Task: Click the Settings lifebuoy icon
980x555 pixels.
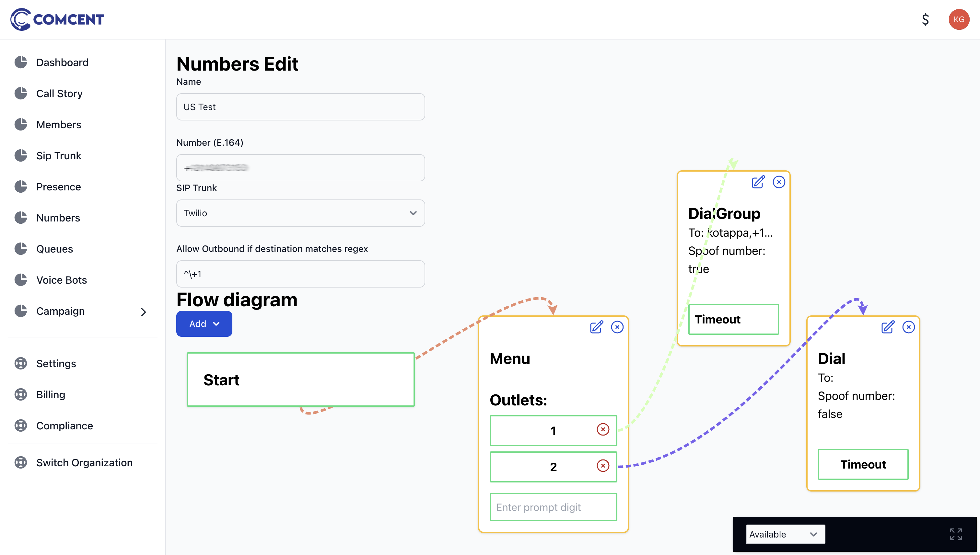Action: [21, 363]
